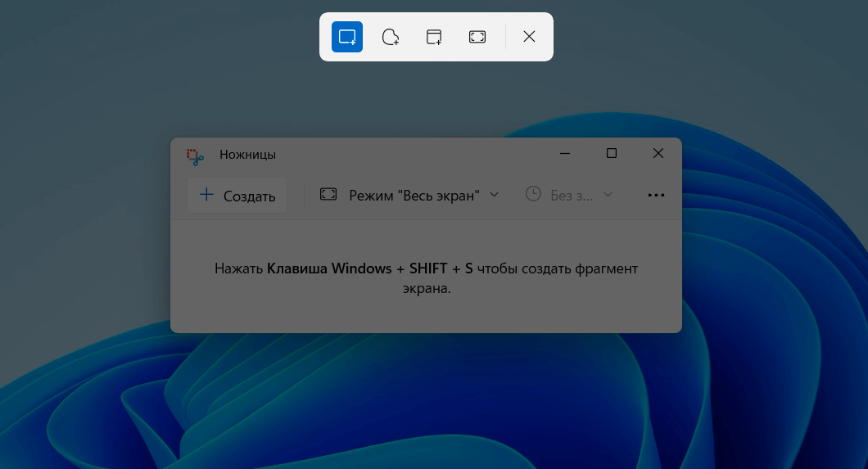868x469 pixels.
Task: Click the Ножницы scissors app icon
Action: point(195,155)
